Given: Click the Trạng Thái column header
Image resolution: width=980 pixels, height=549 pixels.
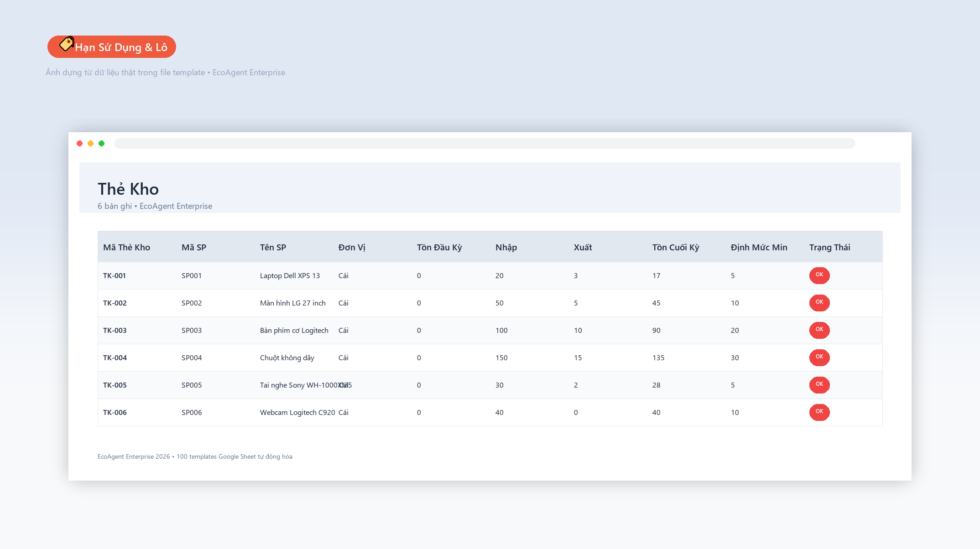Looking at the screenshot, I should pyautogui.click(x=829, y=247).
